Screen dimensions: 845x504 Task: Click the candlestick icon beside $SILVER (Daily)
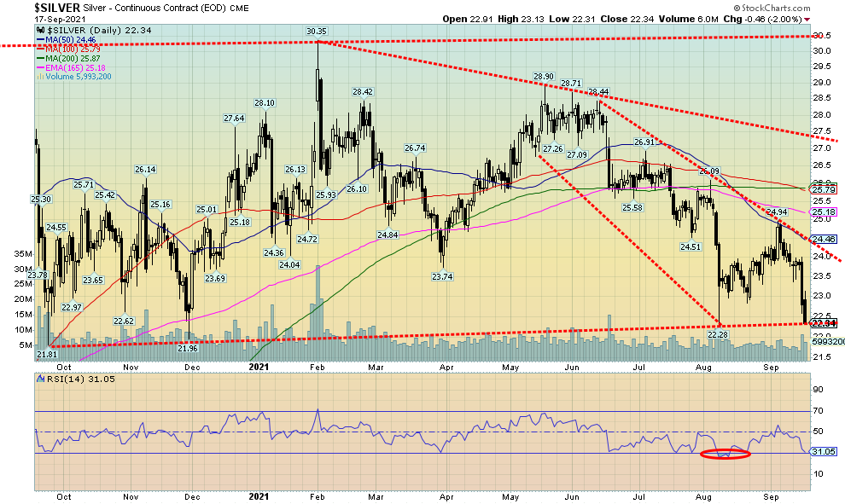(38, 30)
